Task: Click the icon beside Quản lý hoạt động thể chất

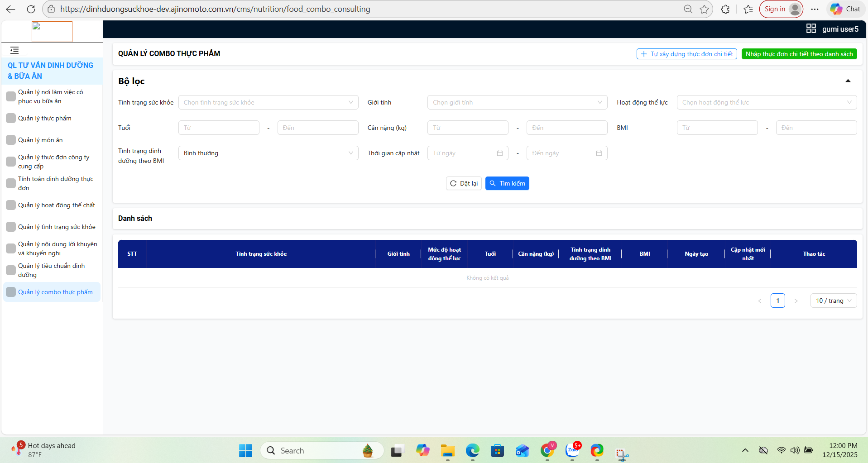Action: pyautogui.click(x=11, y=205)
